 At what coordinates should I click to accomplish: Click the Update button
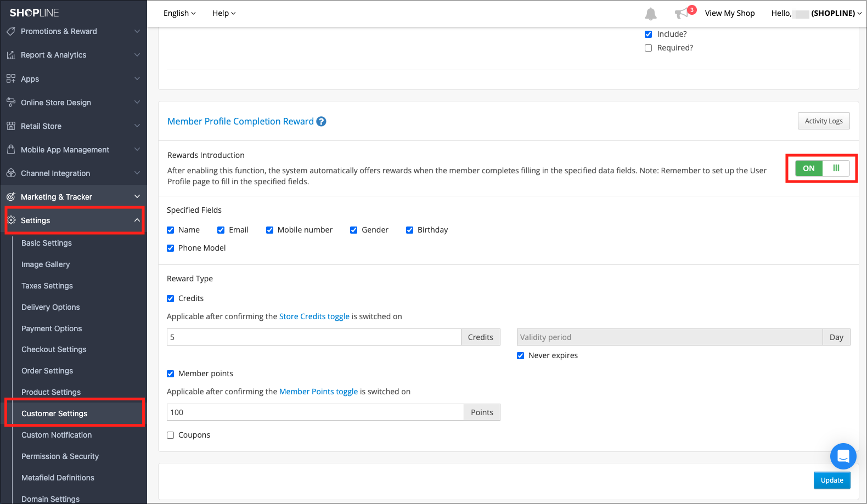831,480
